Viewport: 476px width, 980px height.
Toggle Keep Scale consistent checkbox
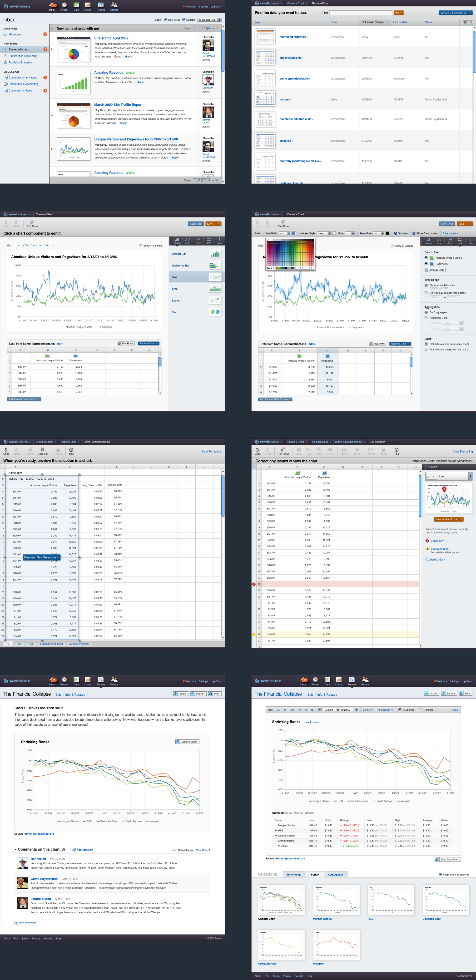point(440,874)
